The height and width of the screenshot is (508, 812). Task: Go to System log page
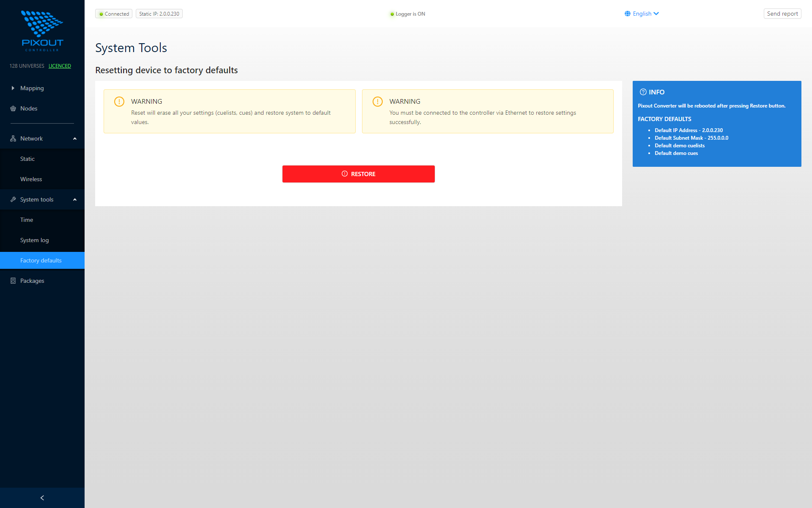click(35, 240)
